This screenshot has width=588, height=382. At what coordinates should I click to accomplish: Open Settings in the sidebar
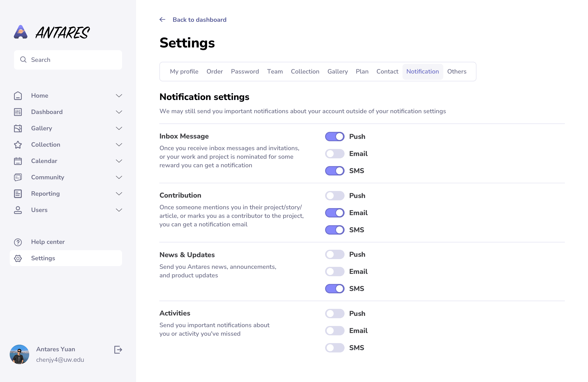click(x=43, y=258)
